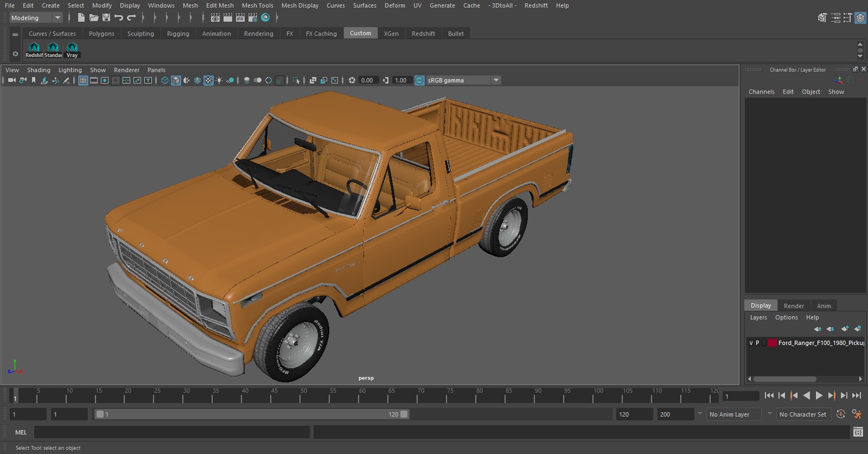Click the playback range slider bar
This screenshot has height=454, width=868.
click(252, 414)
